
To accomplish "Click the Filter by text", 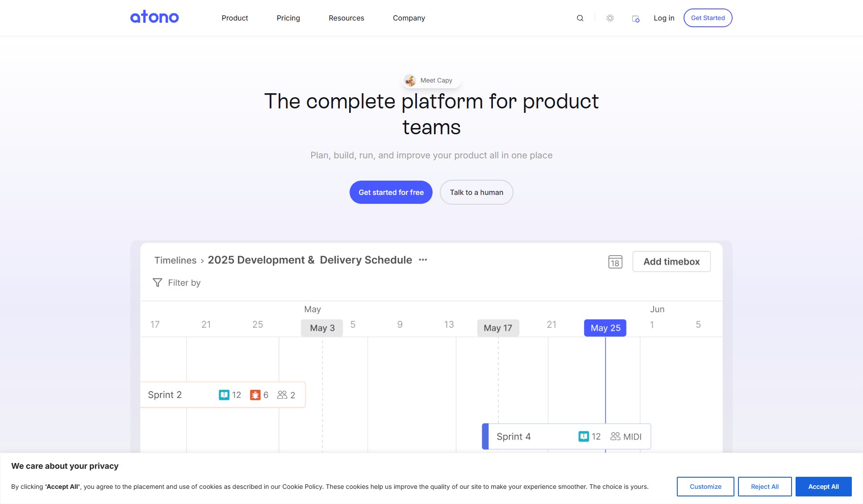I will pos(184,283).
